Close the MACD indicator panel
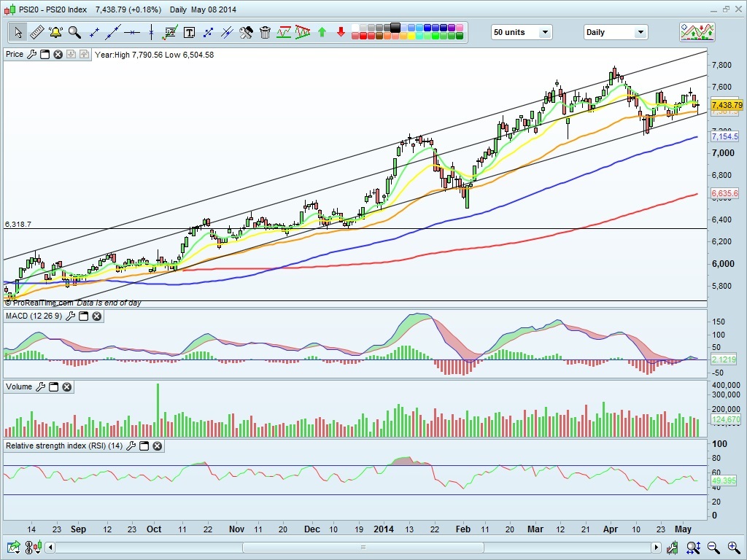The height and width of the screenshot is (560, 747). coord(96,316)
